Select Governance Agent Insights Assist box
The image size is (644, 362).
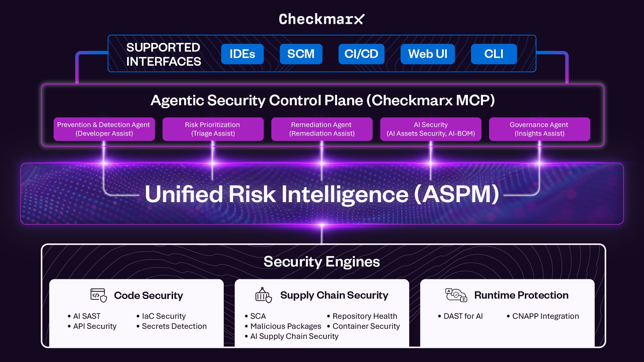pyautogui.click(x=539, y=129)
